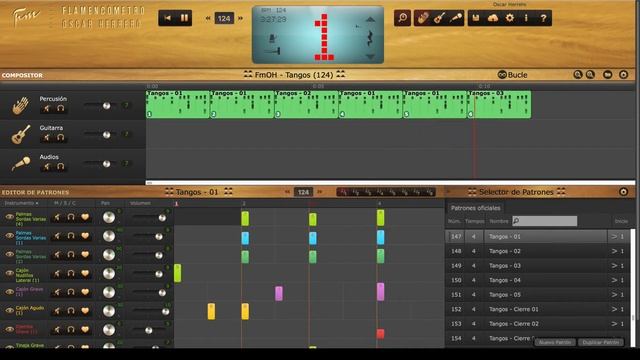
Task: Select the third clip Tangos - 02
Action: [x=307, y=104]
